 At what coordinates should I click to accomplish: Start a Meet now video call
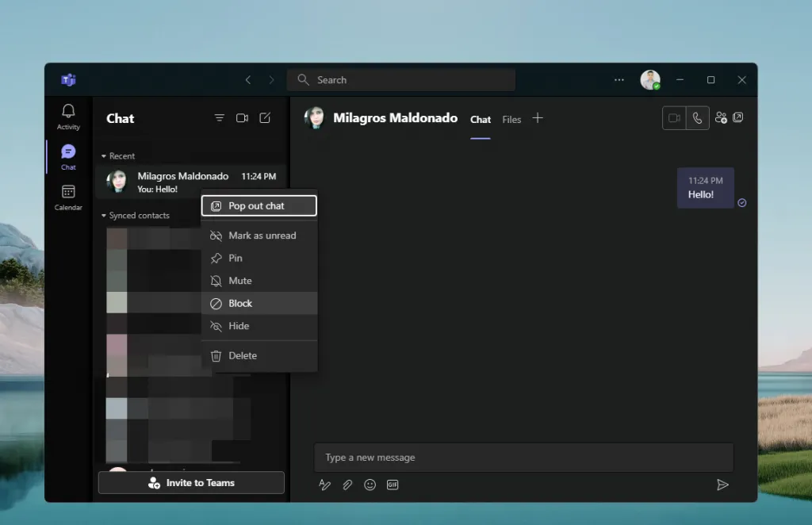[243, 118]
